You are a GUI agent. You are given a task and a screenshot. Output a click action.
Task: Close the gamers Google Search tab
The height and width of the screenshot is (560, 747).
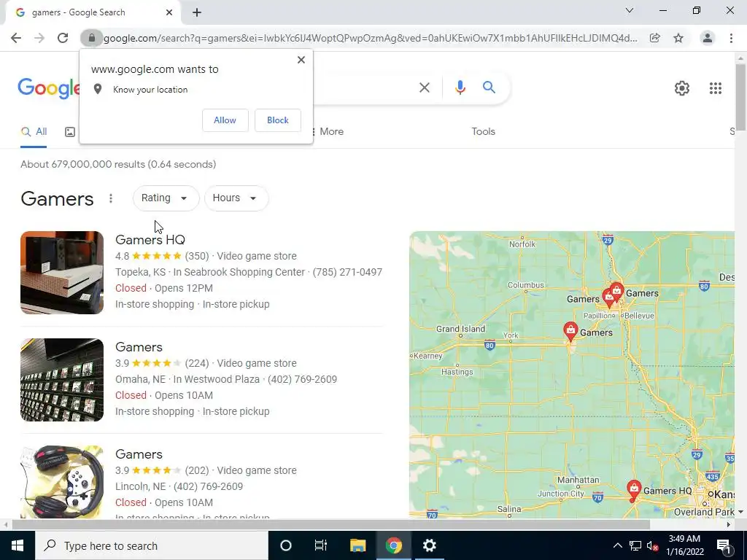[x=169, y=12]
